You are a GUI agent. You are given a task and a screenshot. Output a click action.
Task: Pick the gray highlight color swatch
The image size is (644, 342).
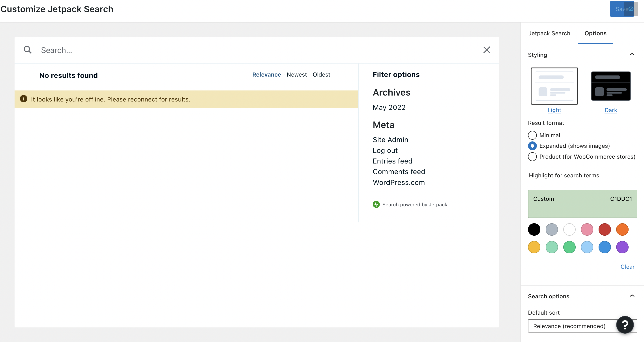click(552, 229)
